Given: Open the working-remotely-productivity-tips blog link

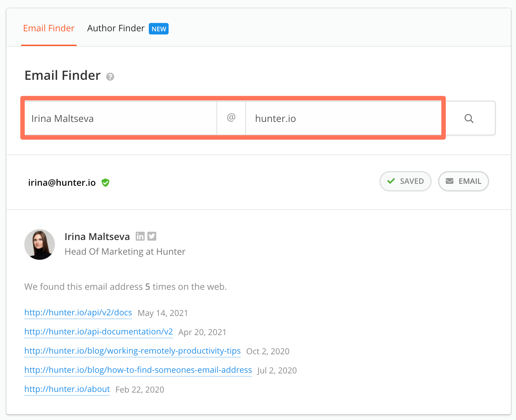Looking at the screenshot, I should [133, 351].
